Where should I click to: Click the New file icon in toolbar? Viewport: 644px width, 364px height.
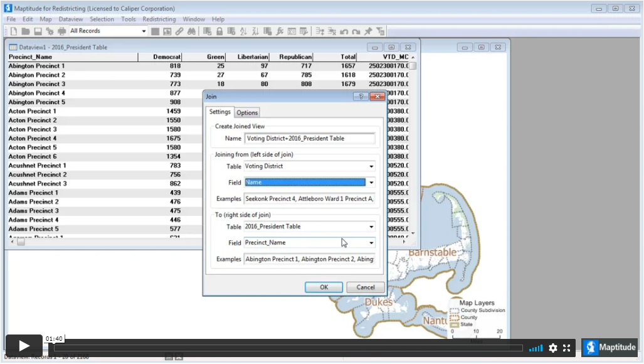[x=14, y=31]
